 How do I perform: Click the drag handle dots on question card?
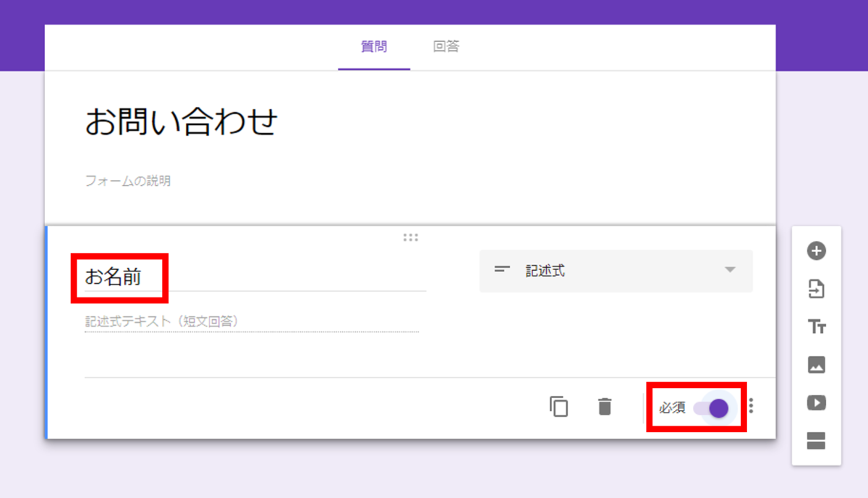pyautogui.click(x=411, y=237)
